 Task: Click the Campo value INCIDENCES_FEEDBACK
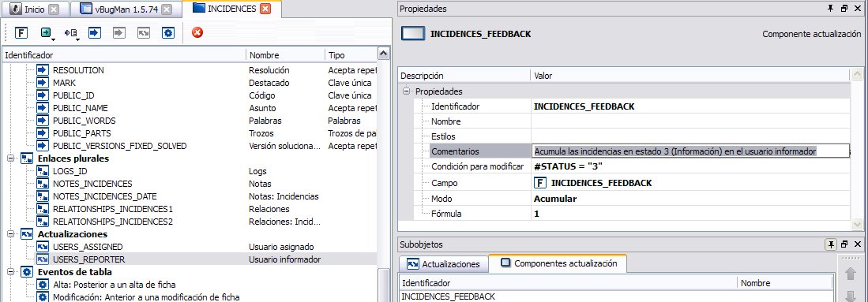690,182
